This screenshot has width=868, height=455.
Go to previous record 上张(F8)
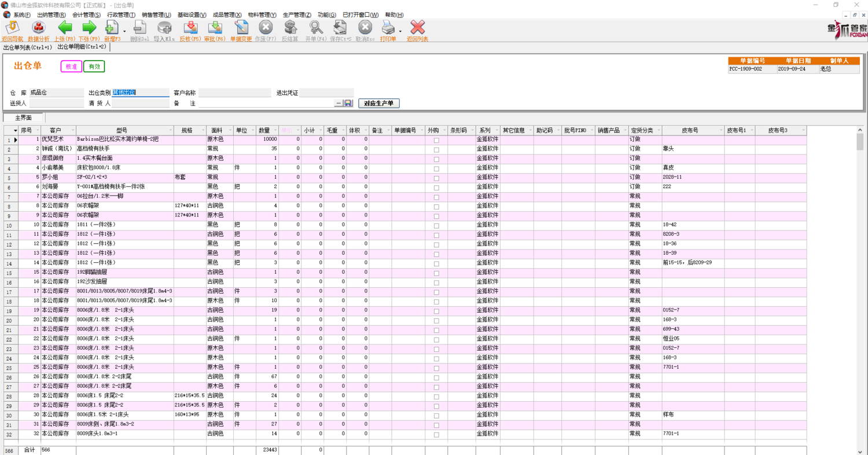(x=65, y=31)
